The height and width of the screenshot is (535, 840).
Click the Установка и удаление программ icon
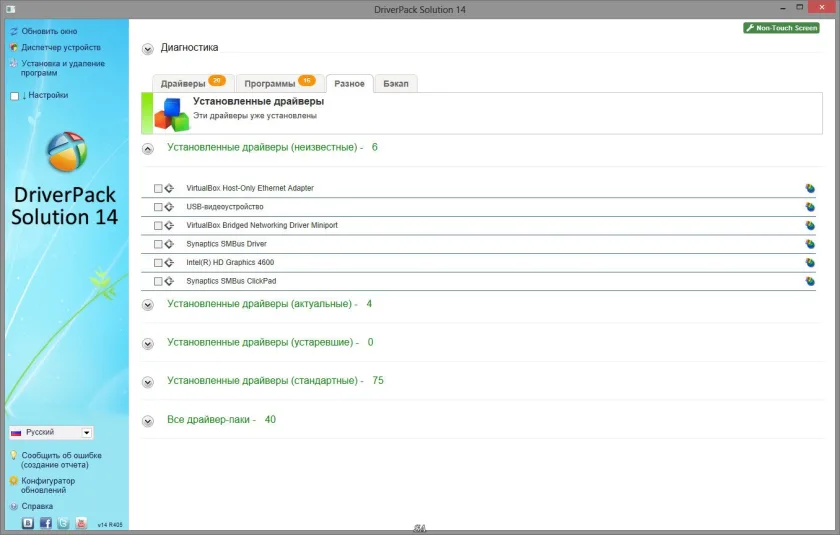point(14,63)
